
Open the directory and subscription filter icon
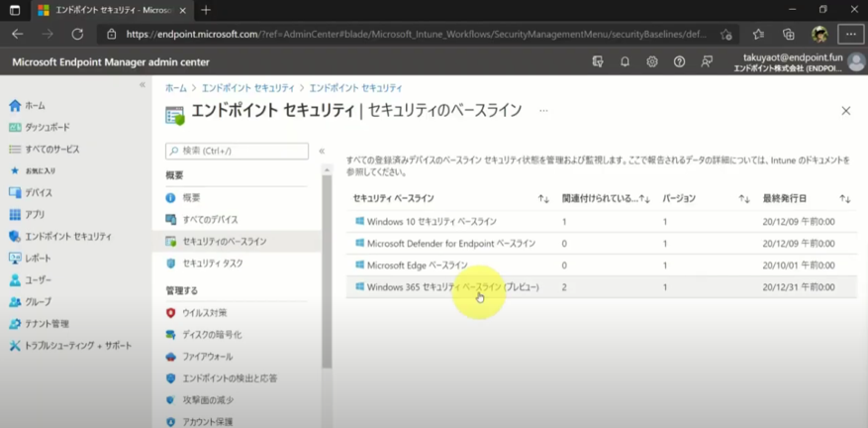pos(598,61)
